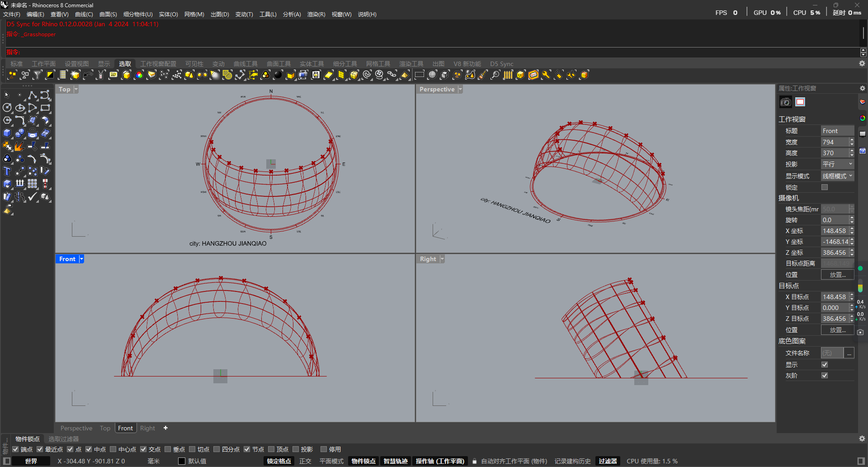
Task: Enable the 垂点 perpendicular snap checkbox
Action: (168, 449)
